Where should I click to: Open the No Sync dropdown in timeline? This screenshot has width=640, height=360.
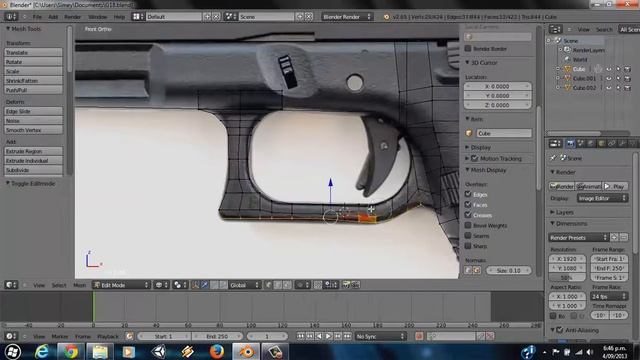click(x=380, y=336)
